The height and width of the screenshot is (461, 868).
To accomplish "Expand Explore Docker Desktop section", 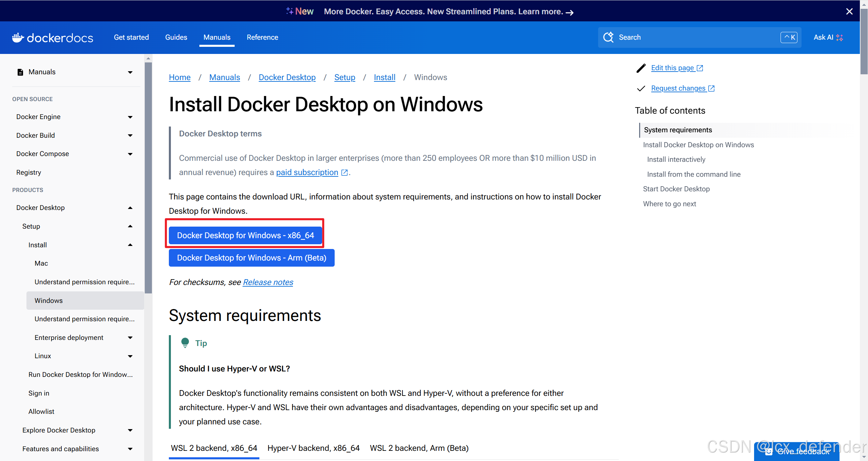I will point(130,430).
